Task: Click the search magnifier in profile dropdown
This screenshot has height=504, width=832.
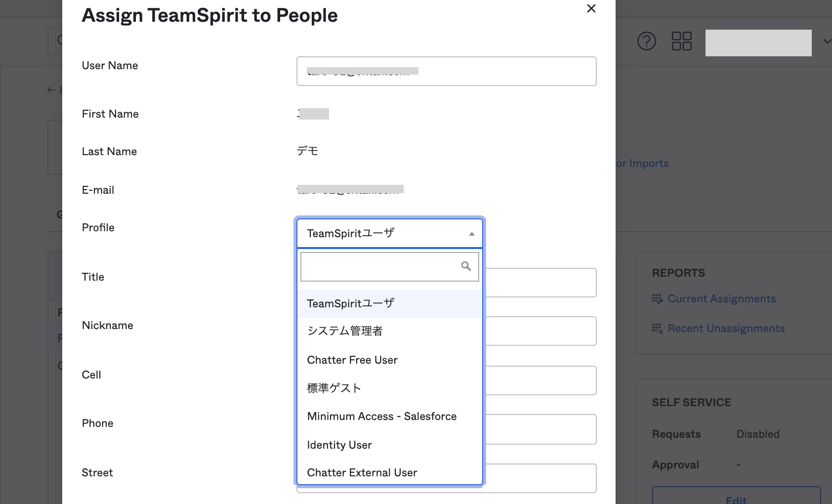Action: click(x=465, y=266)
